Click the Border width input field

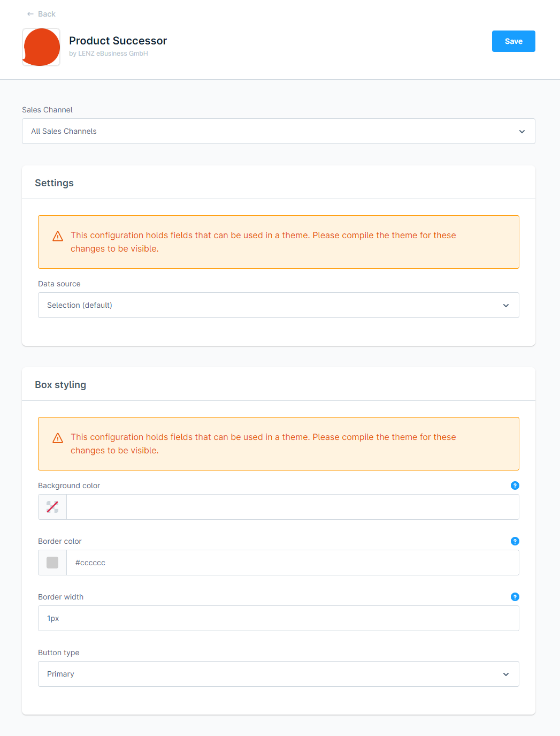click(279, 618)
